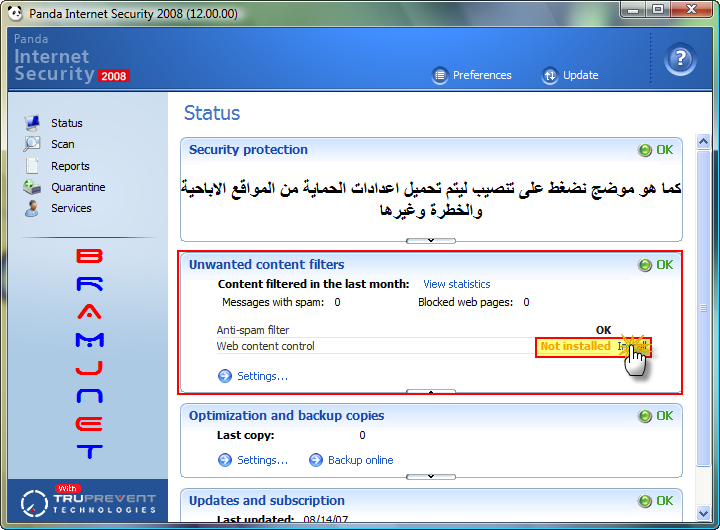
Task: Close the Panda Internet Security window
Action: click(692, 9)
